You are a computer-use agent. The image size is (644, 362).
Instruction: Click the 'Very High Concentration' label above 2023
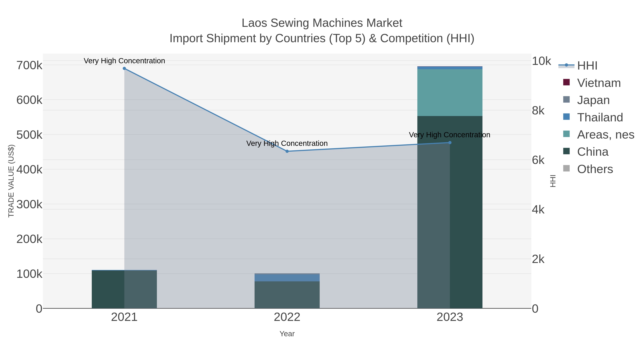tap(450, 135)
